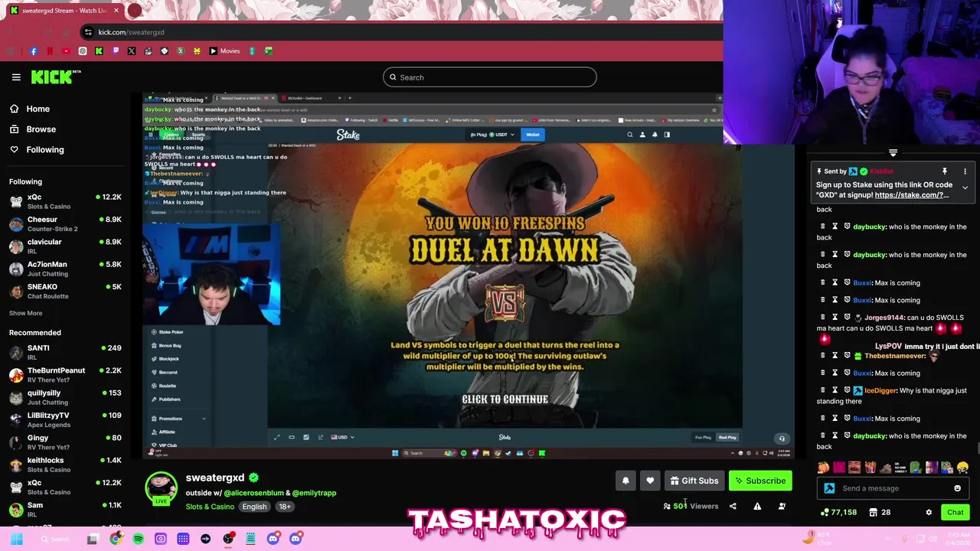
Task: Open the channel points 77,158 balance
Action: 838,512
